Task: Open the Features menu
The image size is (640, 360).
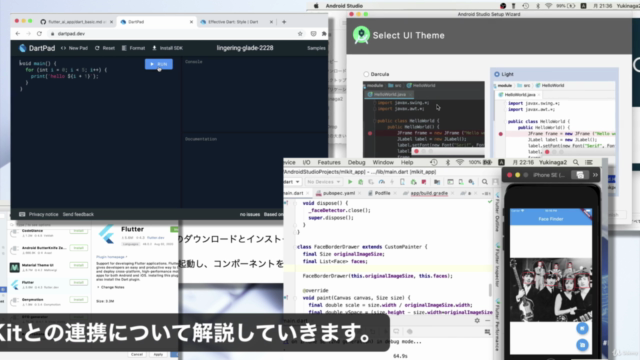Action: (329, 162)
